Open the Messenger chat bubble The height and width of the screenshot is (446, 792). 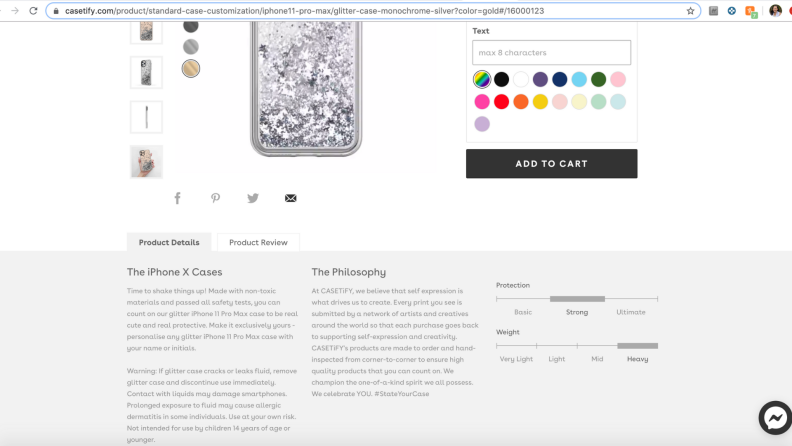click(775, 418)
